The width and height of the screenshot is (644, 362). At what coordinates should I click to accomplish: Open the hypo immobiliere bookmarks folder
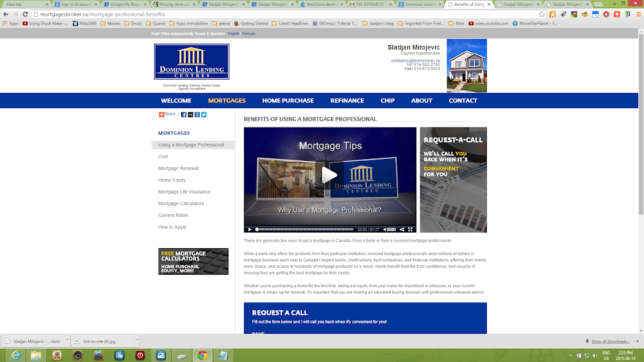189,23
